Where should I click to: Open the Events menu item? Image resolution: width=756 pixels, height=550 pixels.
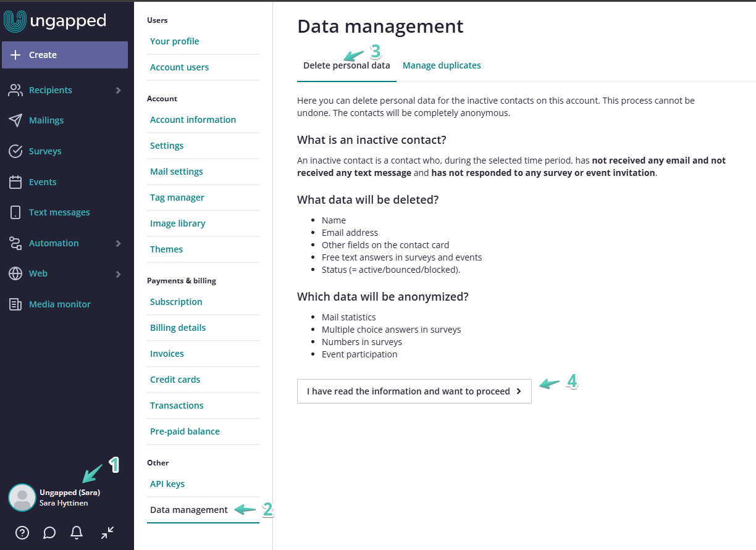tap(43, 182)
